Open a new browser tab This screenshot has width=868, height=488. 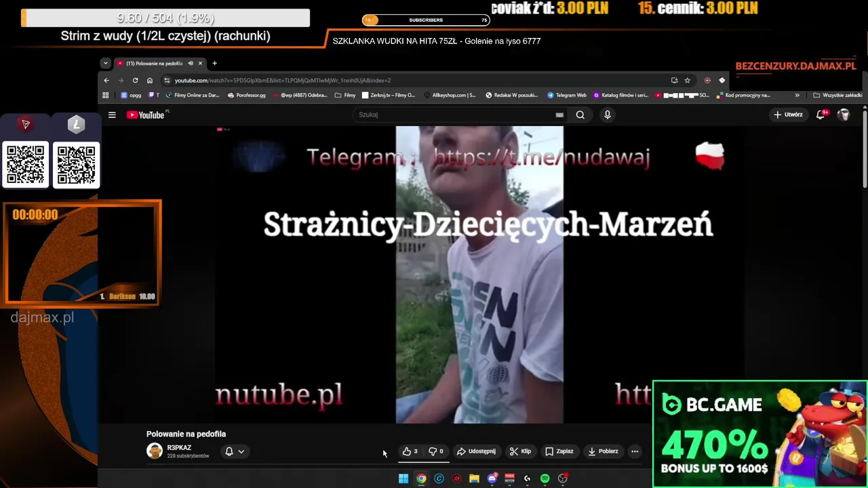coord(215,63)
